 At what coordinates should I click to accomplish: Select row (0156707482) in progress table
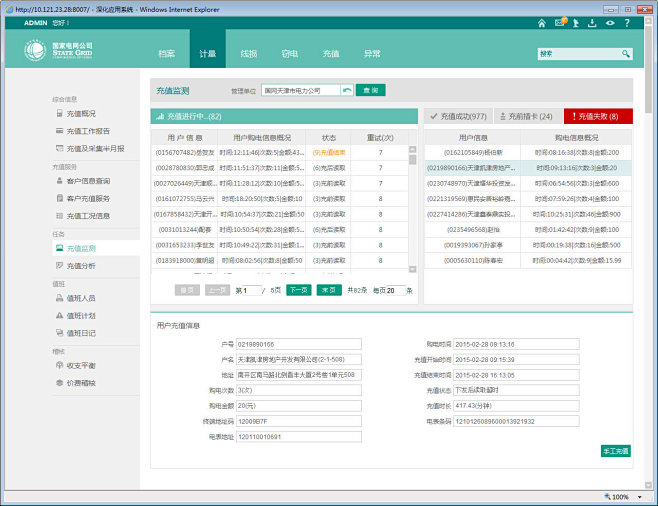(279, 152)
